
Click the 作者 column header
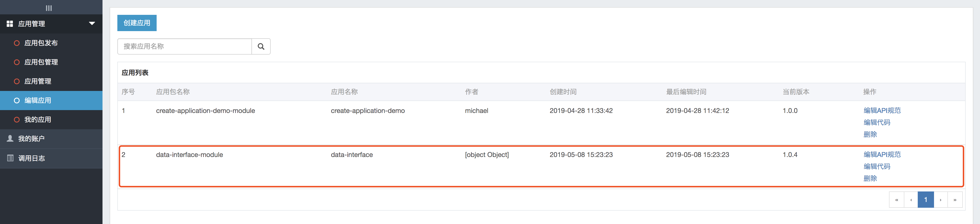tap(471, 92)
